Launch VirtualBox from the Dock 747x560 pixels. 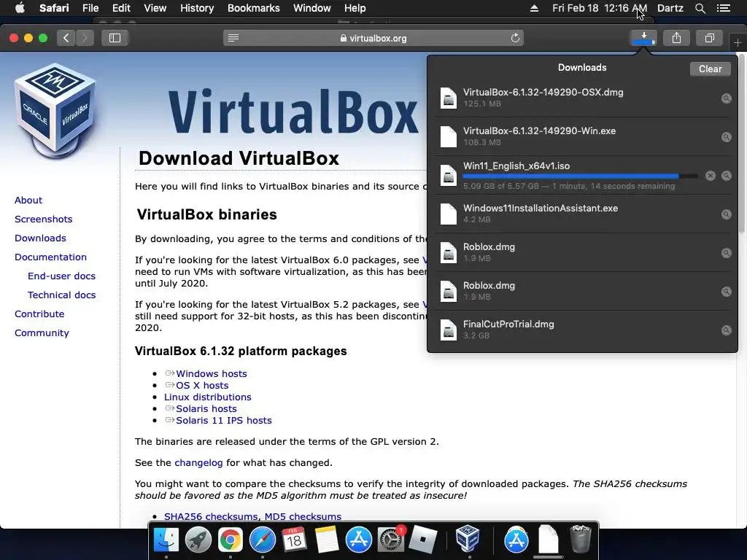click(468, 539)
